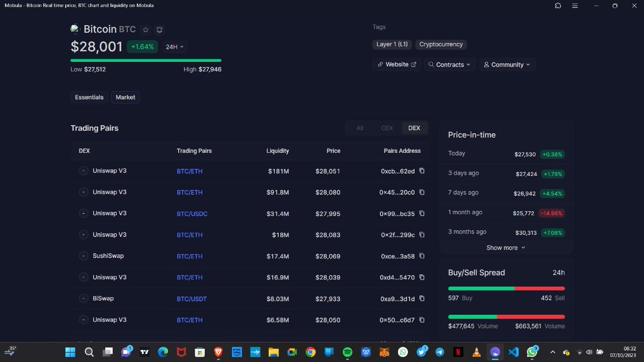This screenshot has height=362, width=644.
Task: Copy pair address 0xce...3a58
Action: [422, 256]
